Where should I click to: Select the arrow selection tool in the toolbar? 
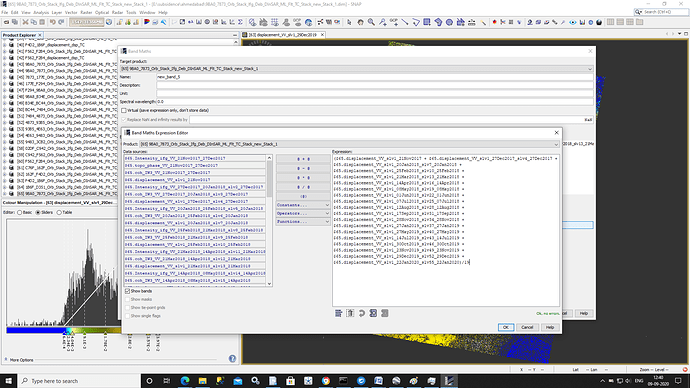(349, 22)
